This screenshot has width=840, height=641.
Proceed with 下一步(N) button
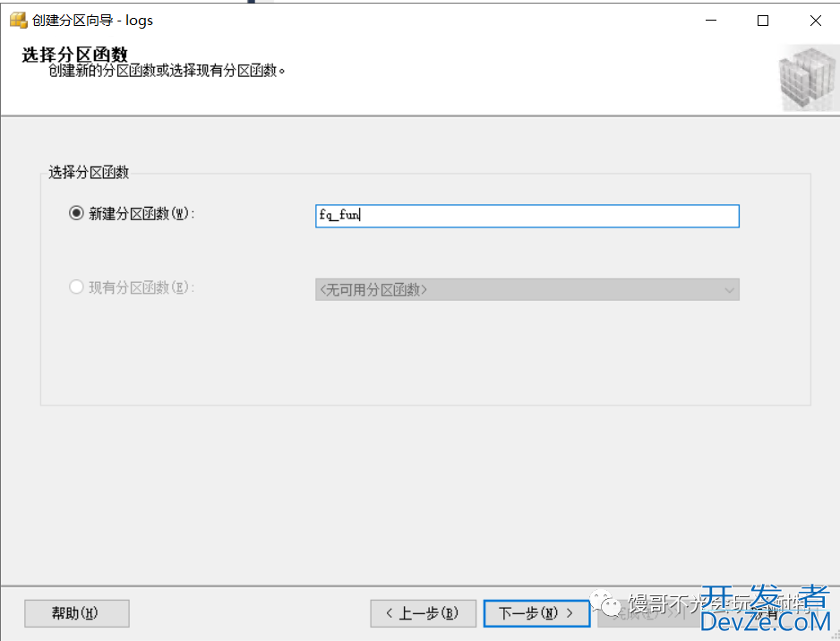tap(536, 613)
